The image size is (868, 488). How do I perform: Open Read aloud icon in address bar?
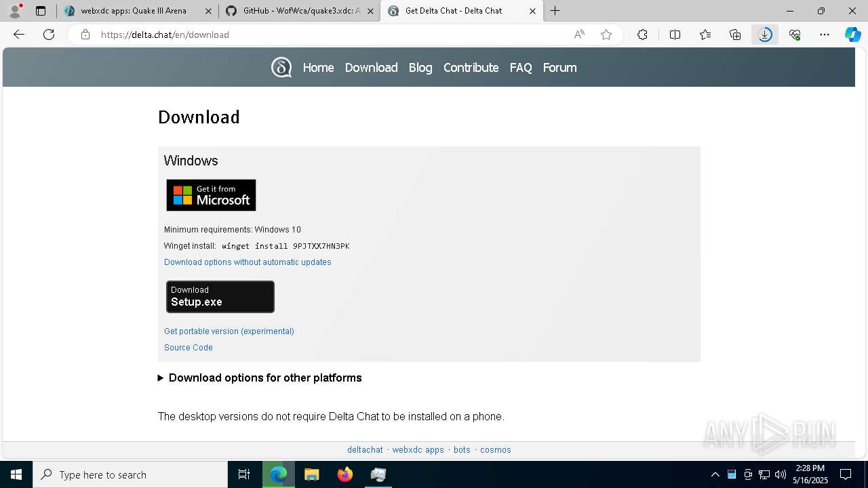[579, 35]
